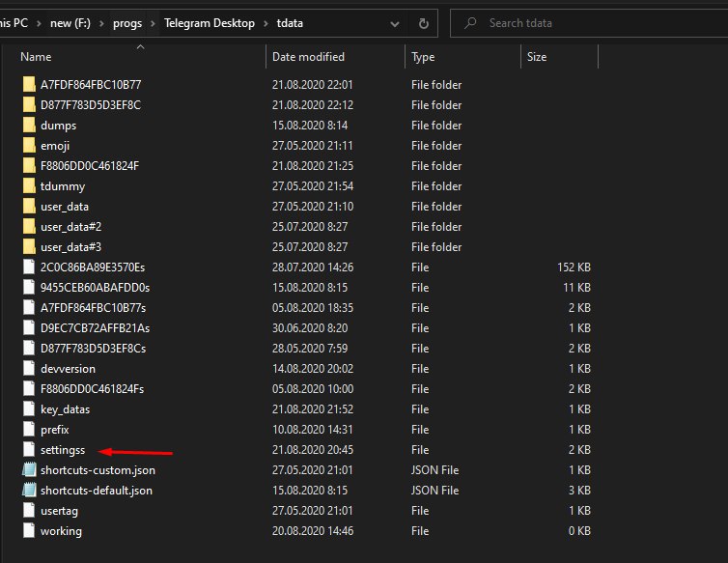
Task: Select the user_data#2 folder name
Action: click(71, 227)
